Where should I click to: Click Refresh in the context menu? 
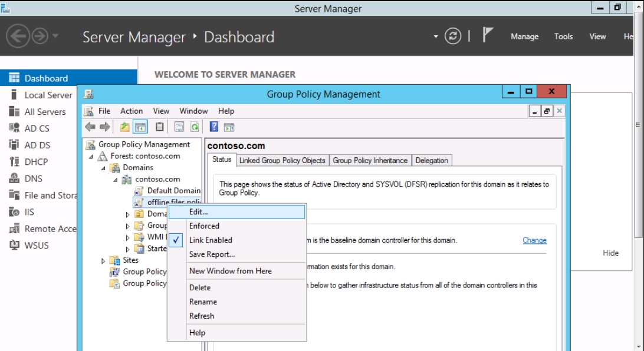pyautogui.click(x=202, y=316)
